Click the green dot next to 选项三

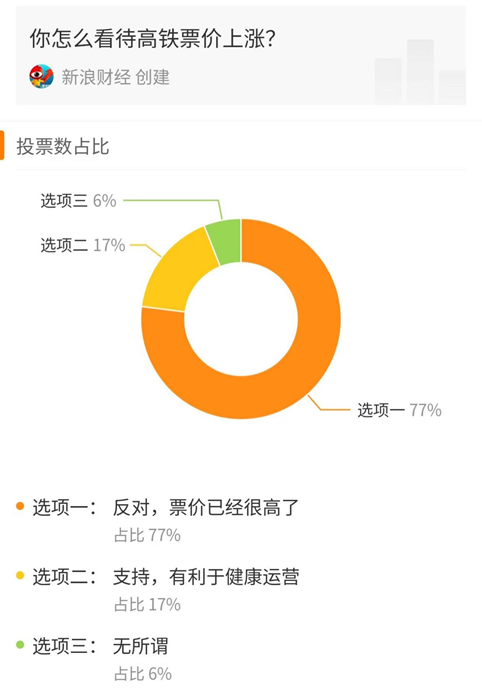pyautogui.click(x=20, y=645)
